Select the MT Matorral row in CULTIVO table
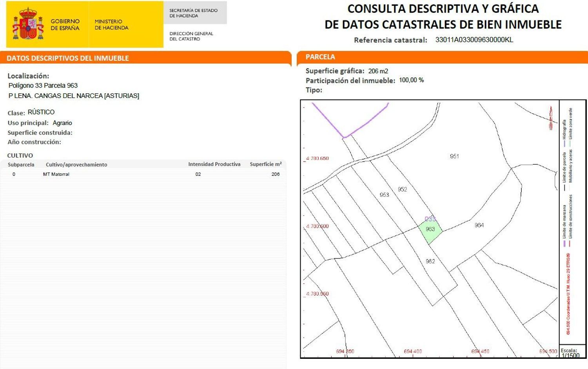 coord(57,174)
